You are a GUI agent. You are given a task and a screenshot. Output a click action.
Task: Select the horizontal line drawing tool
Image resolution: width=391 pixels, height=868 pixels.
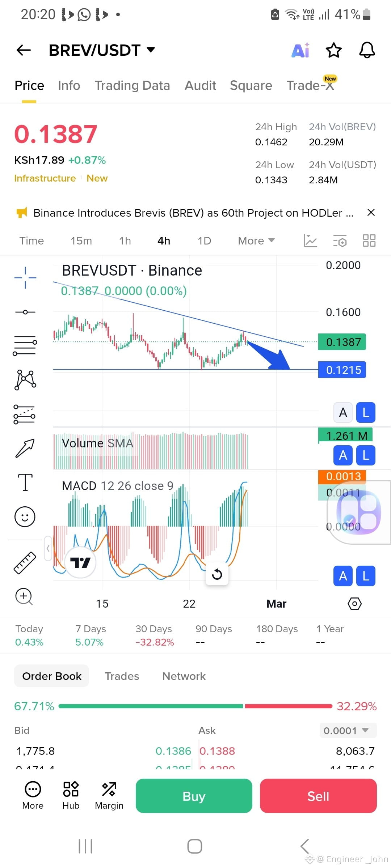pyautogui.click(x=25, y=312)
